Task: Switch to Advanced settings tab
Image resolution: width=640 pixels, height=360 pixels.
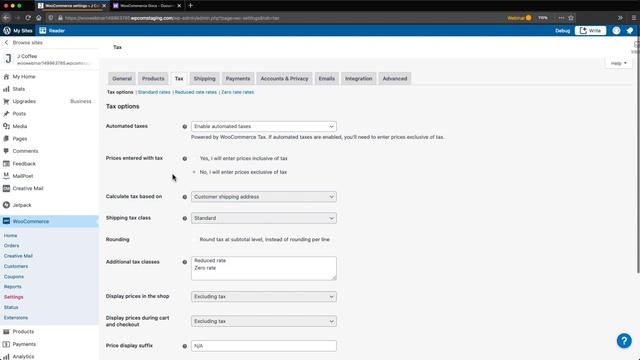Action: [x=395, y=78]
